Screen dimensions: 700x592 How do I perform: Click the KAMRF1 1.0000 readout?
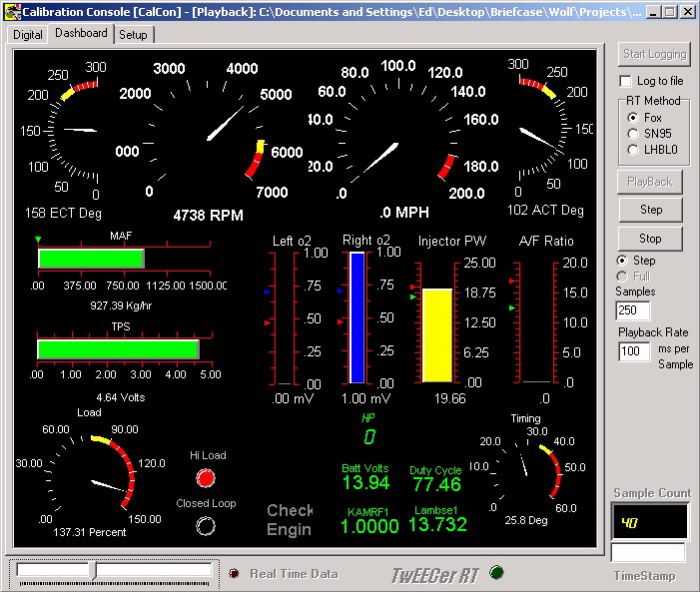(369, 526)
